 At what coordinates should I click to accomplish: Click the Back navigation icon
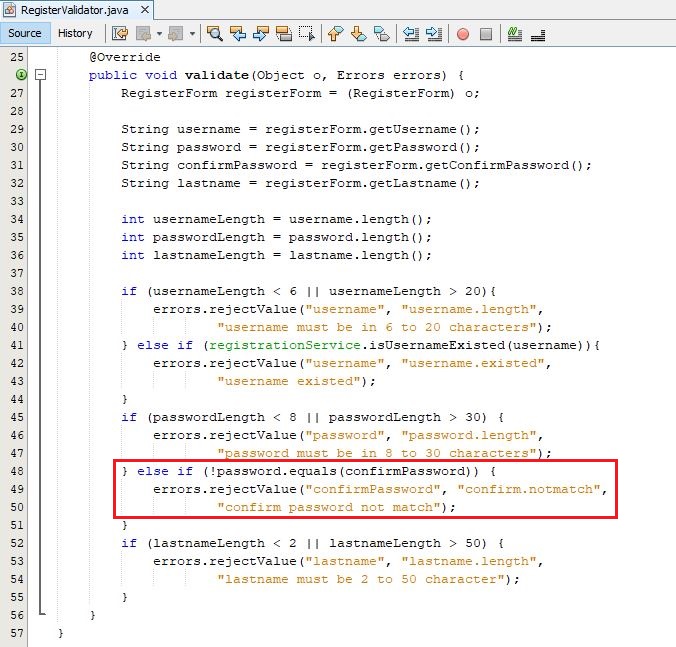(143, 33)
